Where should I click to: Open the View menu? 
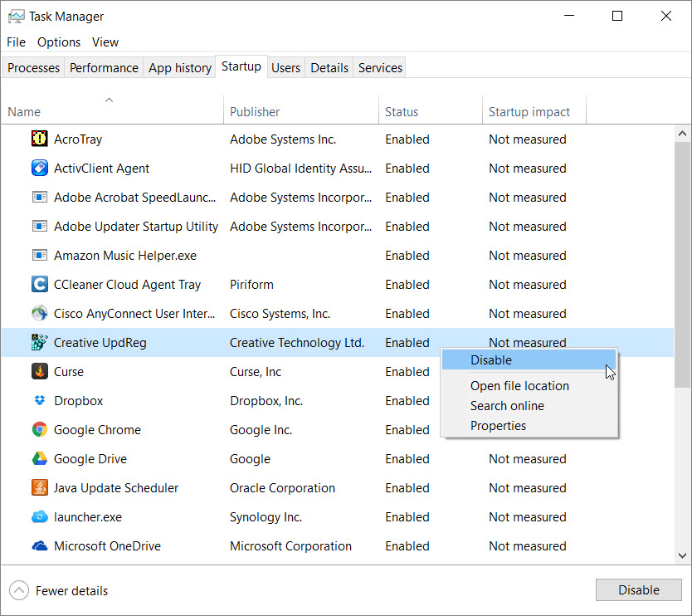pos(105,42)
